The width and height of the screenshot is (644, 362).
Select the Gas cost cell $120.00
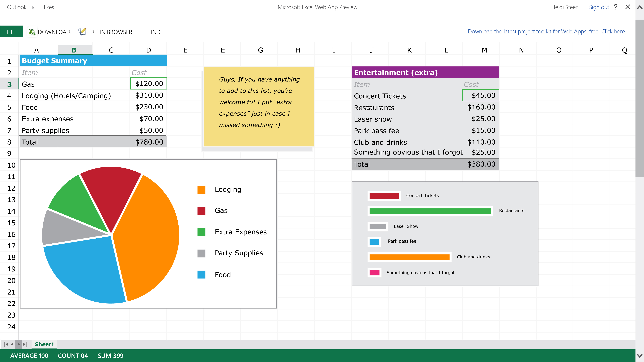(148, 84)
